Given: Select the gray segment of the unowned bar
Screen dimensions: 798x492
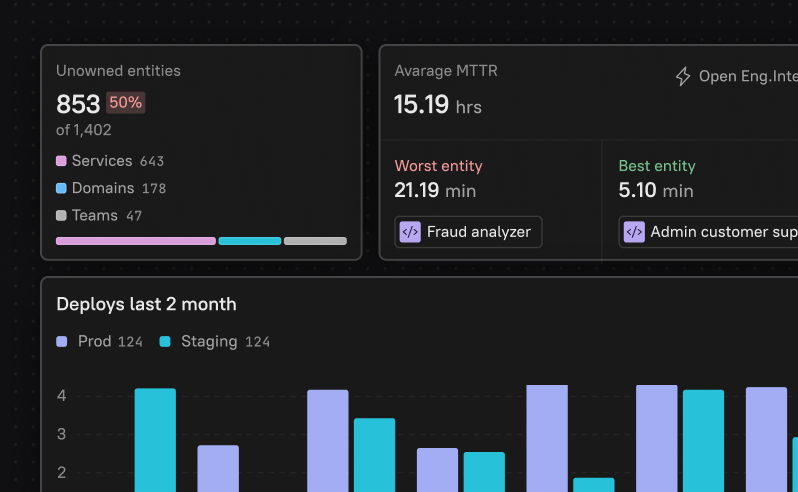Looking at the screenshot, I should (315, 241).
